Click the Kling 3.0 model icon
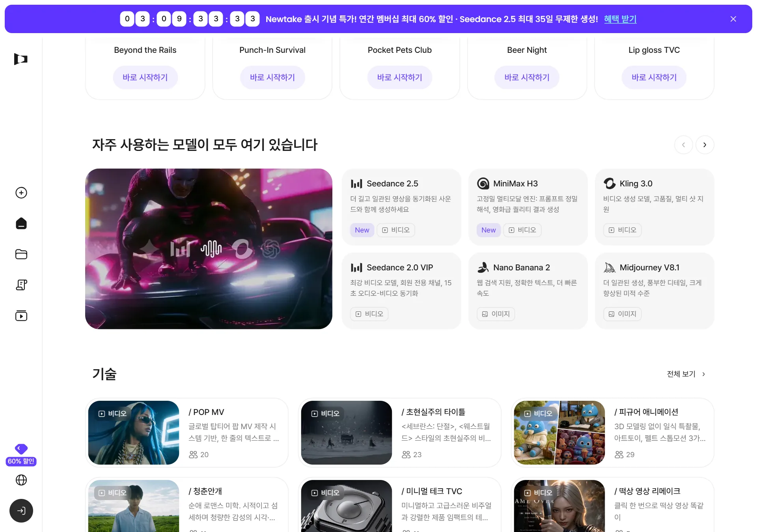This screenshot has width=757, height=532. click(610, 184)
